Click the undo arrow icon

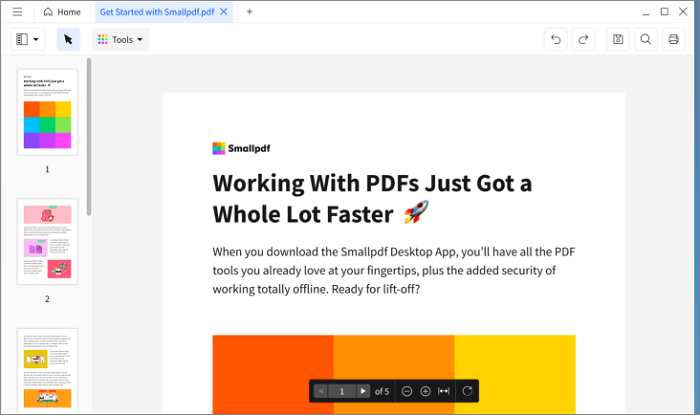pyautogui.click(x=556, y=39)
